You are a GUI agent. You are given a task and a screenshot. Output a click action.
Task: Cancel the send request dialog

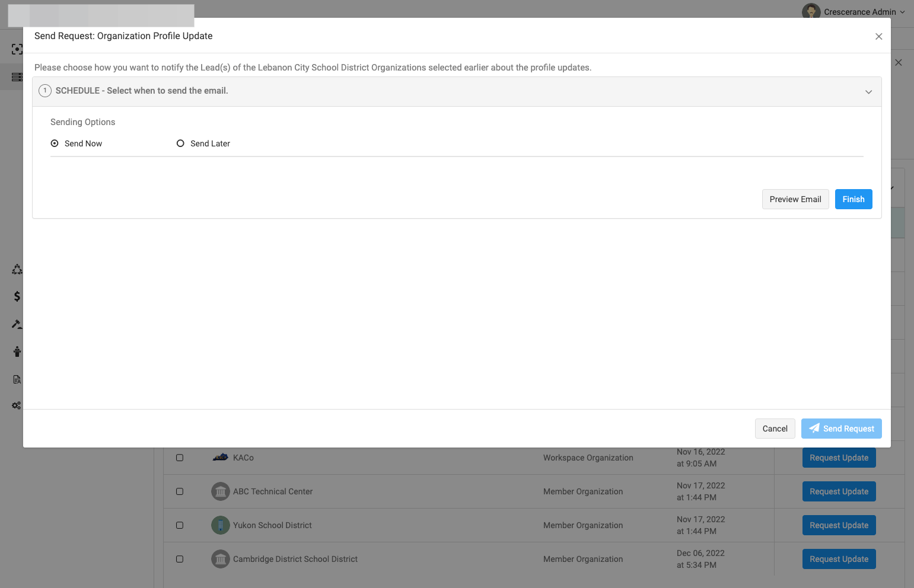point(775,429)
